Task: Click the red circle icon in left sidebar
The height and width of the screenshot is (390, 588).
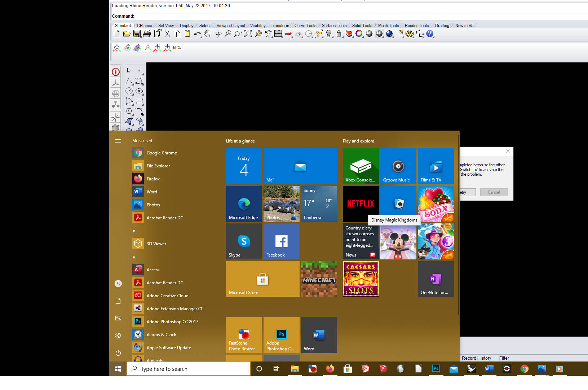Action: click(116, 72)
